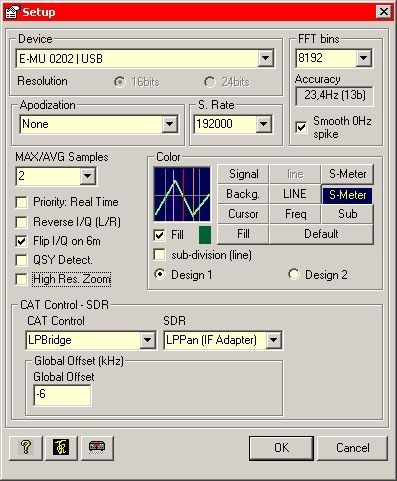Click the Freq color button
The image size is (397, 481).
[x=295, y=214]
